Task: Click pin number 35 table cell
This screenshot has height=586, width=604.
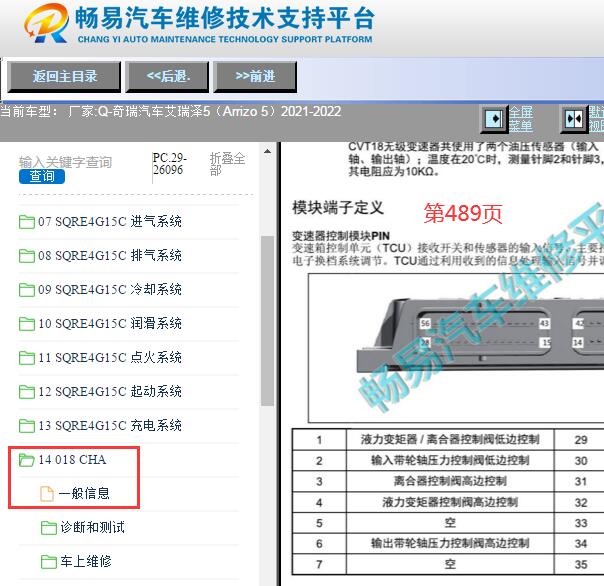Action: [x=579, y=564]
